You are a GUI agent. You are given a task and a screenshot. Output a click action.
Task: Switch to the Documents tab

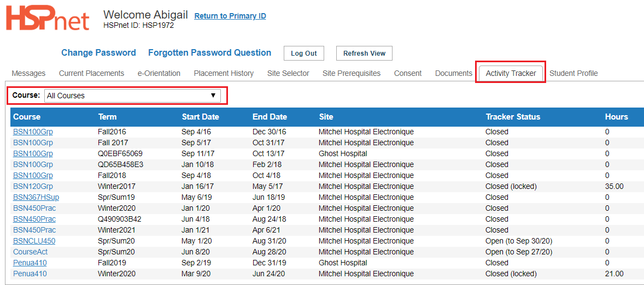coord(453,73)
